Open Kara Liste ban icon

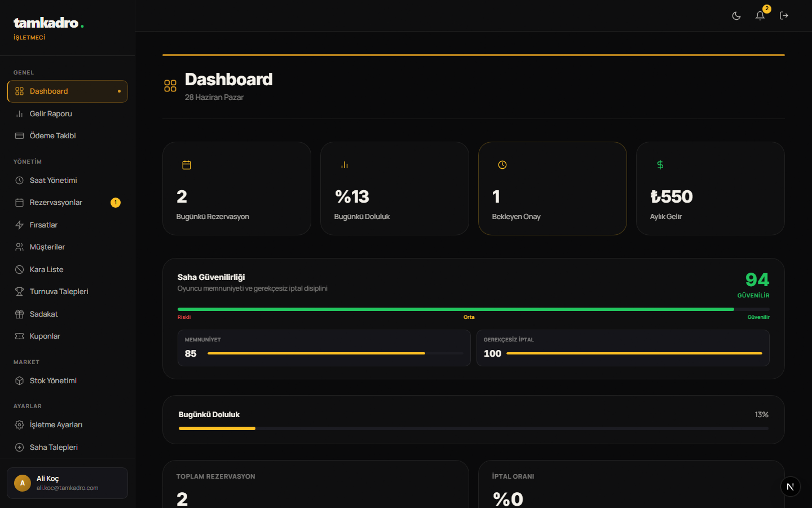tap(19, 269)
